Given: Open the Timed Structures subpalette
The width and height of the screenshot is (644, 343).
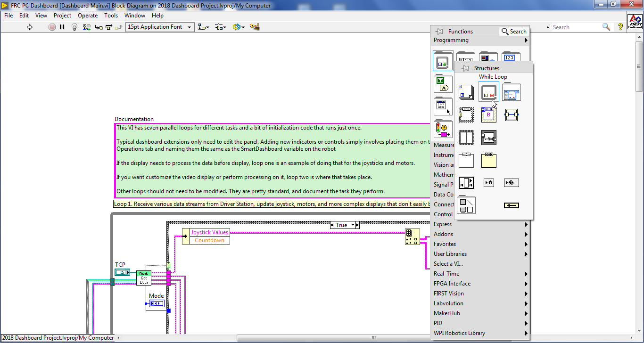Looking at the screenshot, I should 512,91.
